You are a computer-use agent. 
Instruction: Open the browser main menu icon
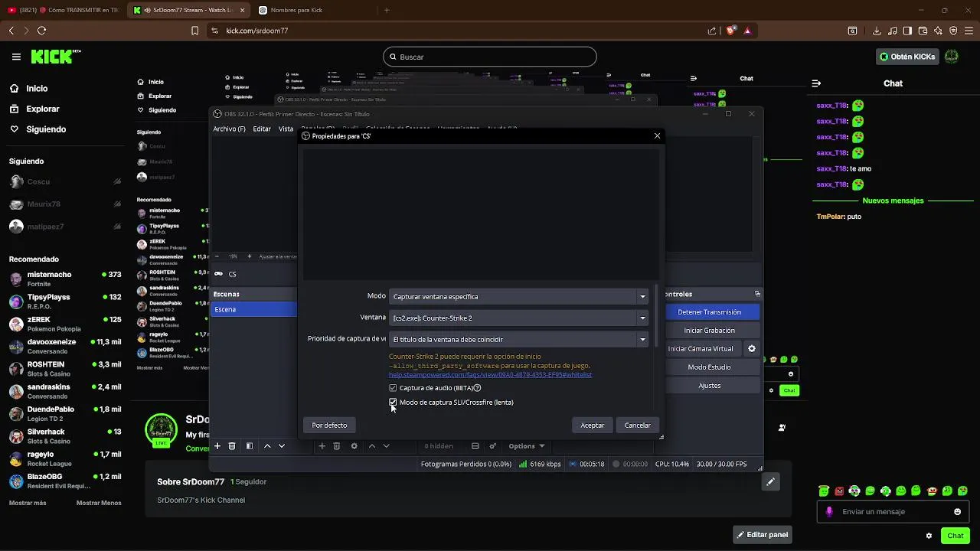pyautogui.click(x=969, y=31)
